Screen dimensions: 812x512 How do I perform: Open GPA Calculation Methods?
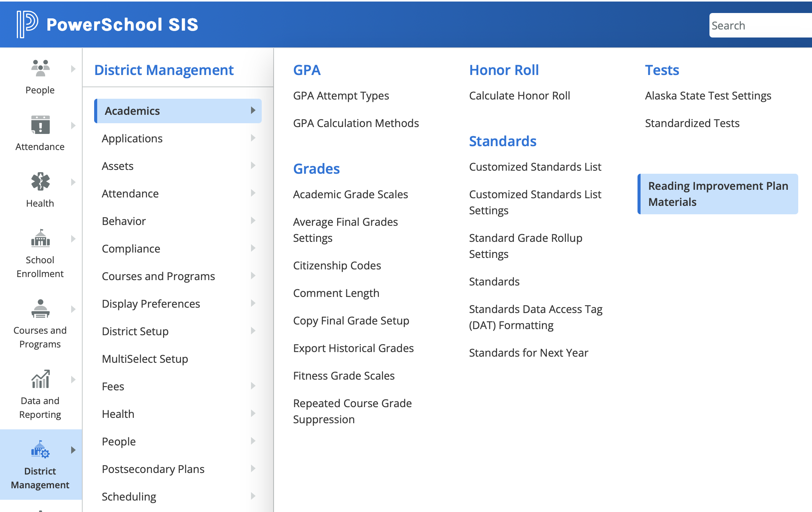pyautogui.click(x=356, y=123)
